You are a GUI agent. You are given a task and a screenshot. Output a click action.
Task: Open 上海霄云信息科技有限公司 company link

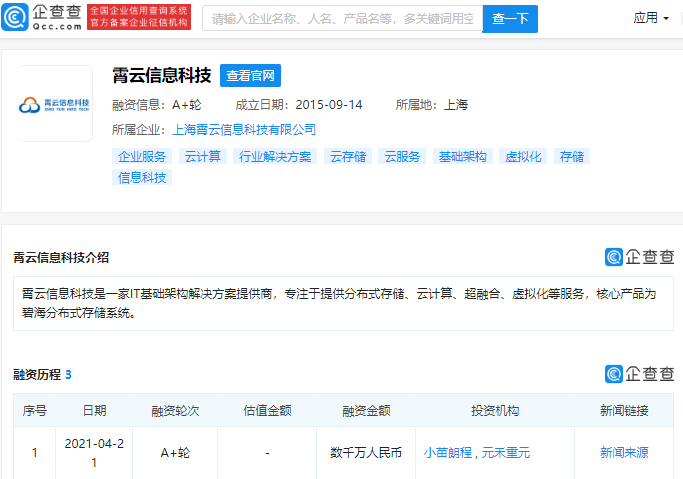[244, 129]
